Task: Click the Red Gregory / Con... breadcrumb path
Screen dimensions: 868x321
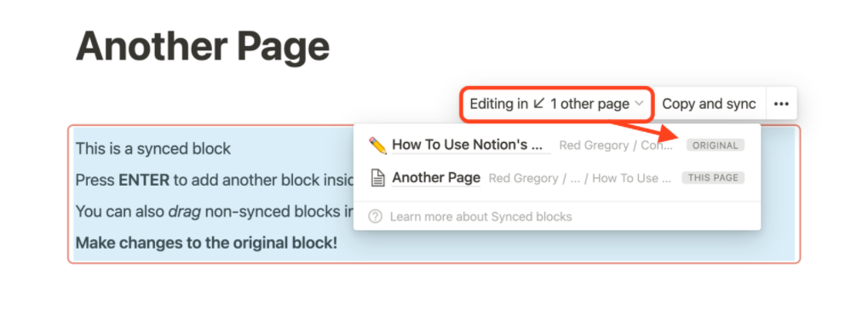Action: (616, 146)
